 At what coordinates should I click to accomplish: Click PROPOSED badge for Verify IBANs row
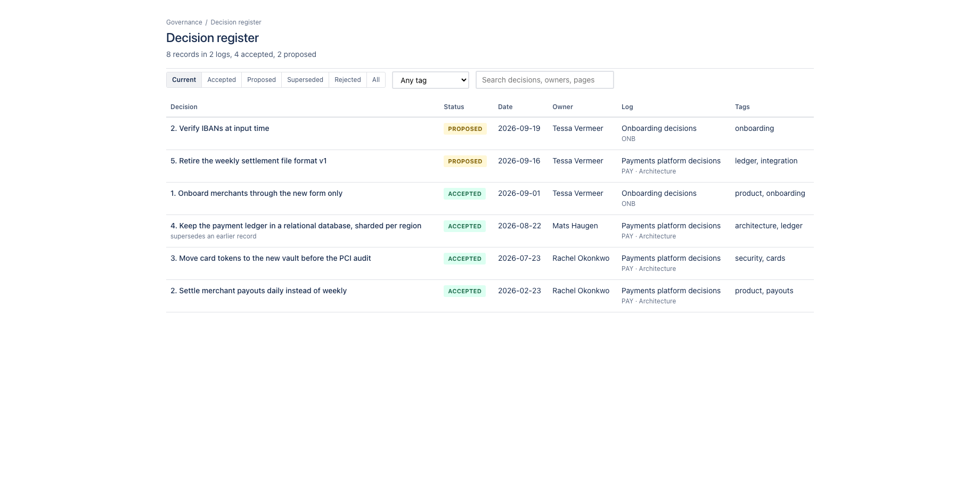coord(465,129)
